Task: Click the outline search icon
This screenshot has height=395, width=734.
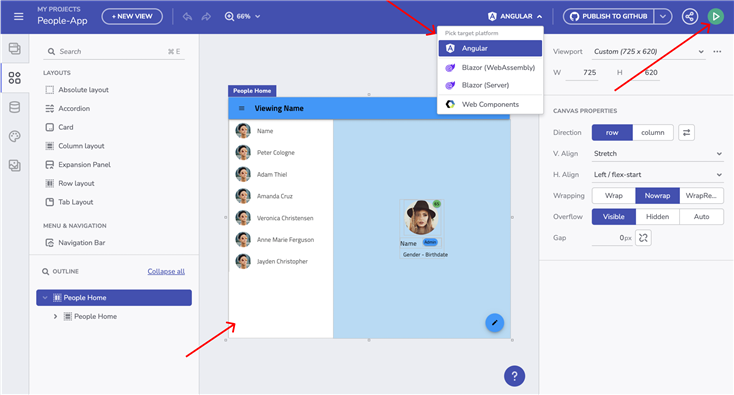Action: [45, 271]
